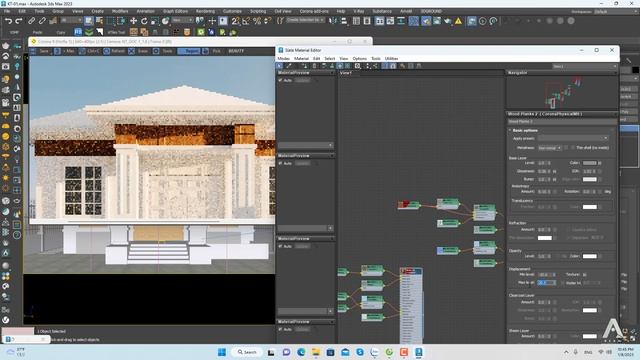Screen dimensions: 640x360
Task: Open the Rendering menu in 3ds Max
Action: click(205, 11)
